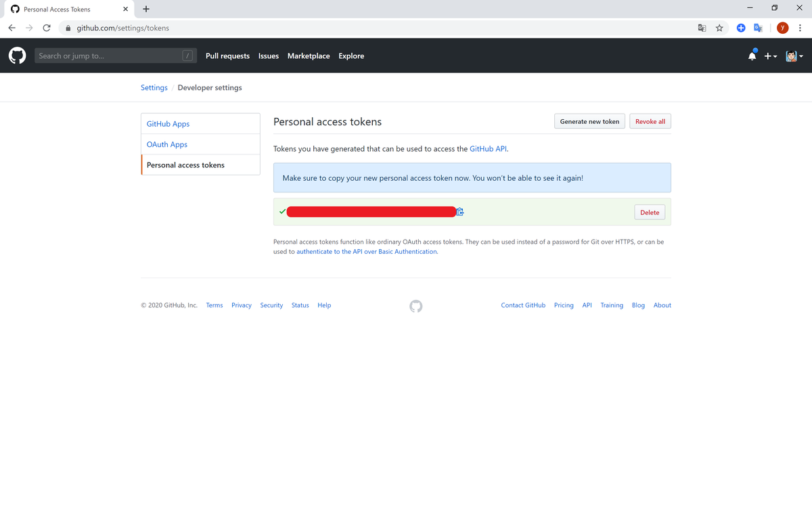This screenshot has width=812, height=520.
Task: Open Contact GitHub footer link
Action: [x=523, y=305]
